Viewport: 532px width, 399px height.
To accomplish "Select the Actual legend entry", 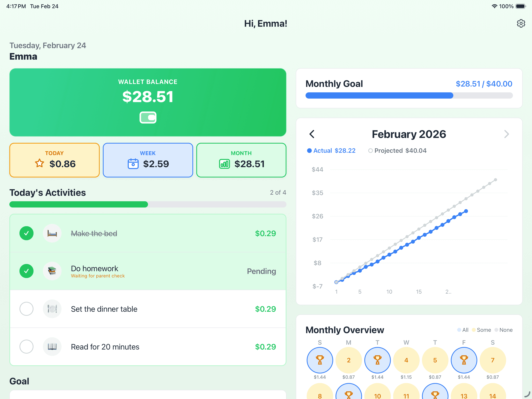I will coord(331,150).
